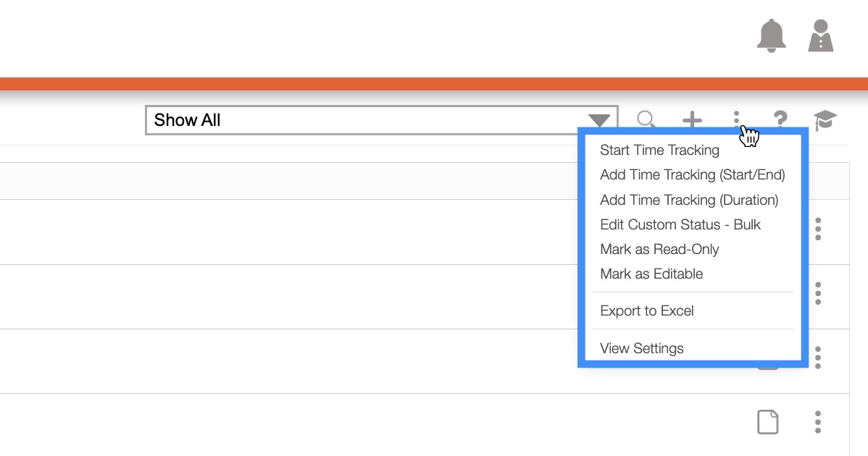Choose Add Time Tracking (Duration)
The image size is (868, 456).
[689, 200]
